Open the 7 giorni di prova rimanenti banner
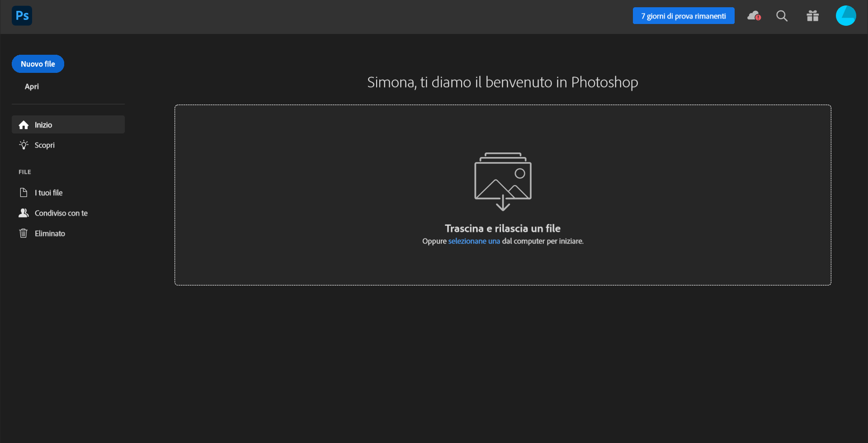868x443 pixels. 683,15
